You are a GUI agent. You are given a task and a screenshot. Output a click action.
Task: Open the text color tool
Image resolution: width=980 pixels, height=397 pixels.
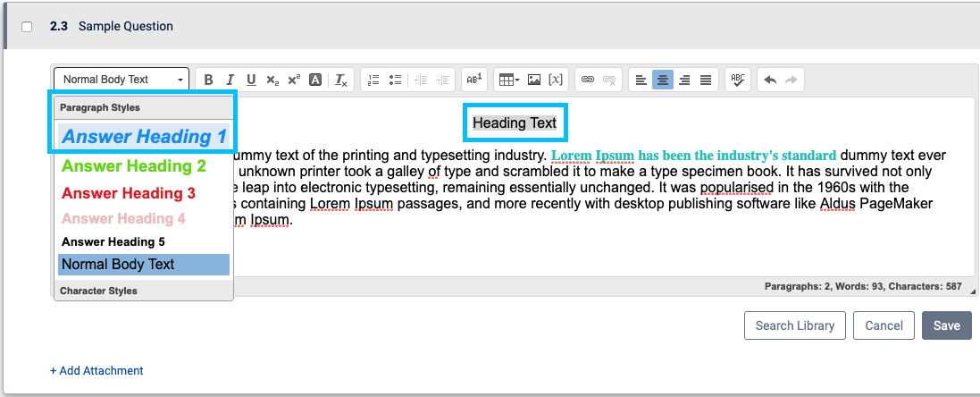tap(315, 80)
